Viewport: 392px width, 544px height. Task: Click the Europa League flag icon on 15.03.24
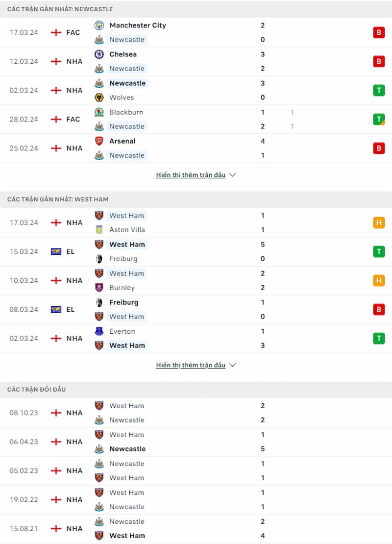(56, 251)
